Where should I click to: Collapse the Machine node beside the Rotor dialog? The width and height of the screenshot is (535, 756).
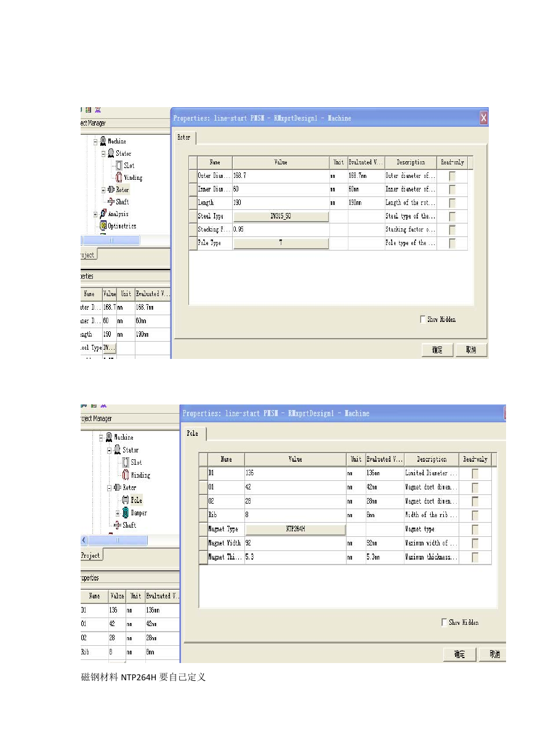pos(95,141)
